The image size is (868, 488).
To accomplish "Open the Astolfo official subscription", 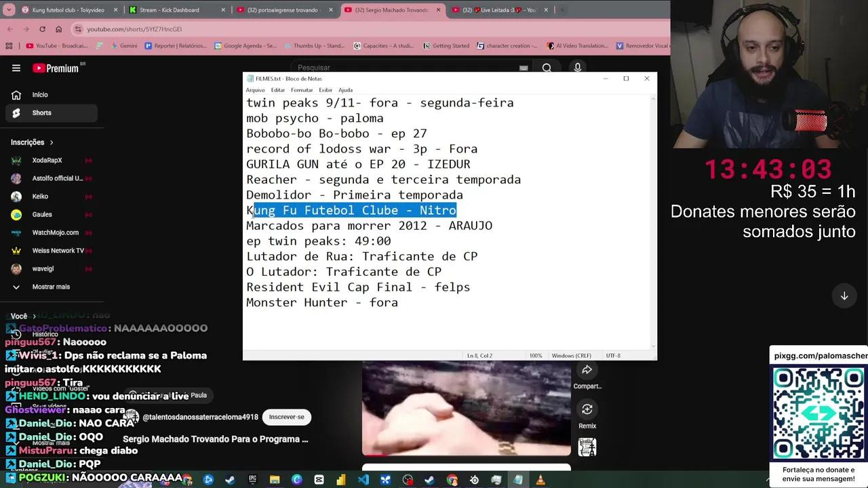I will coord(57,178).
